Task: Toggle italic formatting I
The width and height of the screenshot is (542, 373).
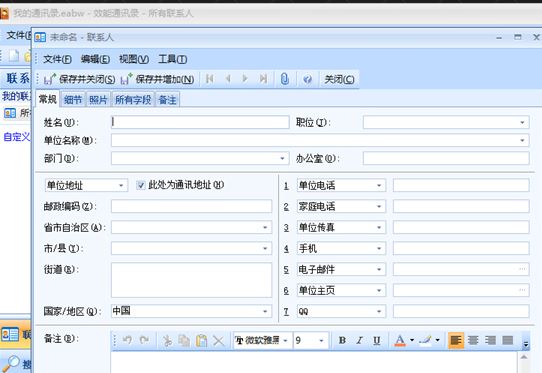Action: pyautogui.click(x=359, y=341)
